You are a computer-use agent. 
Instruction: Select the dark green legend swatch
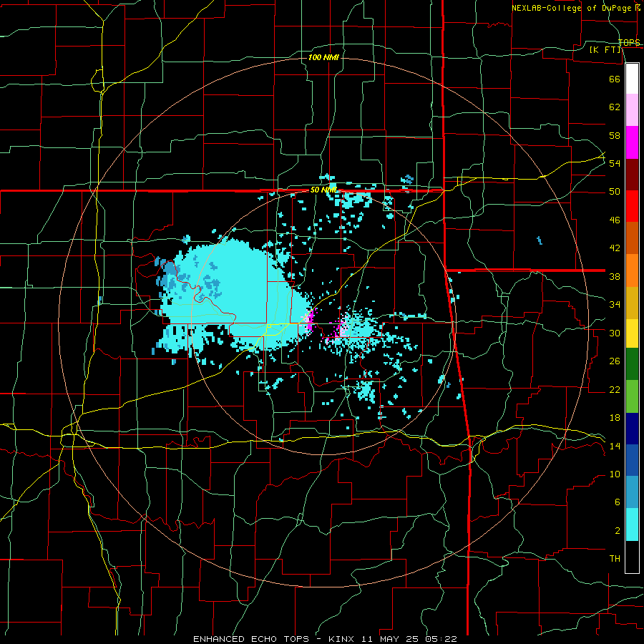point(632,364)
